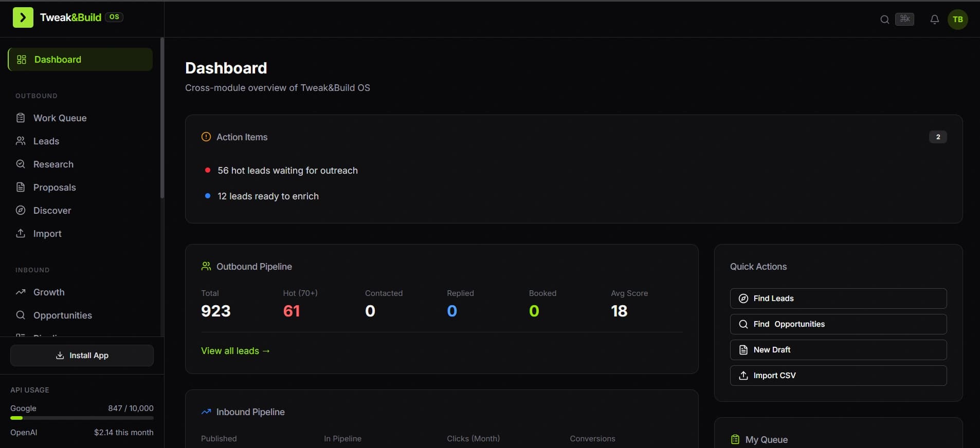The image size is (980, 448).
Task: Click the sidebar vertical scrollbar
Action: pos(162,118)
